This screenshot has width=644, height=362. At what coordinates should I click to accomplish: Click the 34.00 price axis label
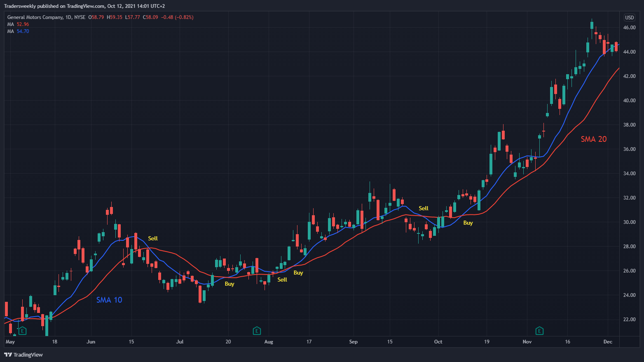tap(629, 174)
